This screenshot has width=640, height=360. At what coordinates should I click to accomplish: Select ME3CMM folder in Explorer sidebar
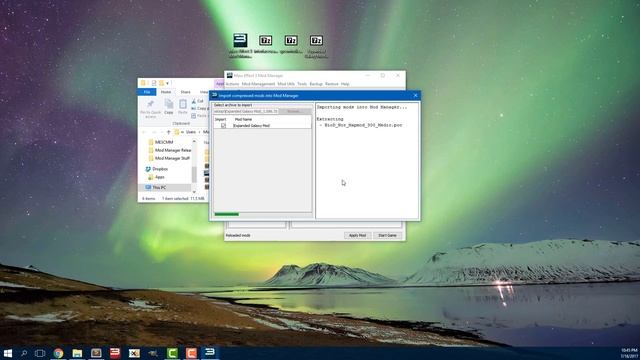(164, 142)
